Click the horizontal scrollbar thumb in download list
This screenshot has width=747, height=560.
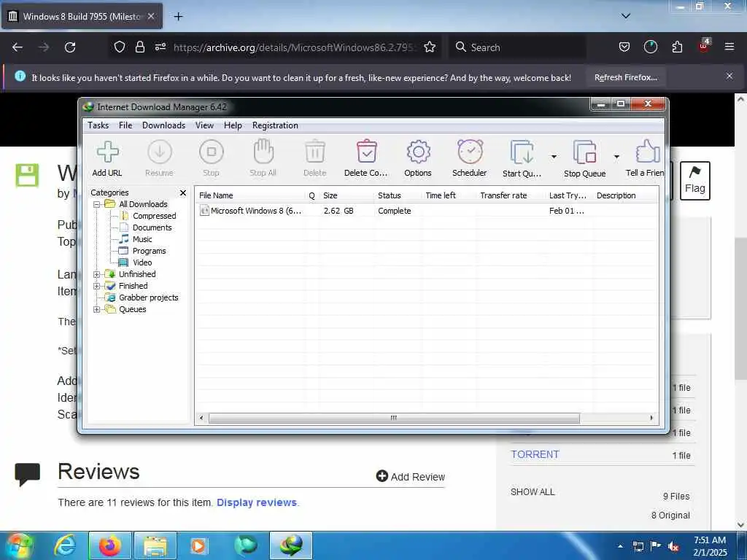click(x=394, y=418)
